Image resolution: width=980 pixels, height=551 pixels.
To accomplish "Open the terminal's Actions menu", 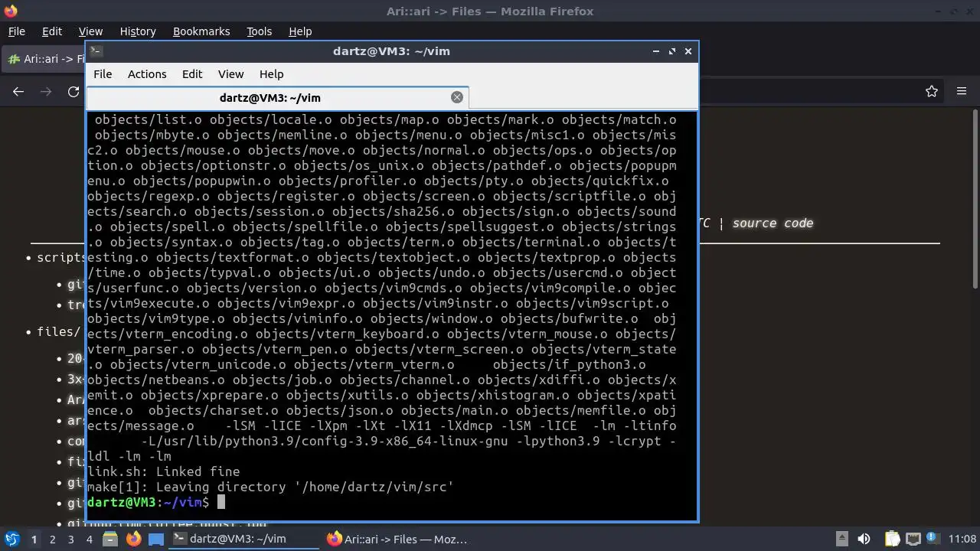I will (147, 74).
